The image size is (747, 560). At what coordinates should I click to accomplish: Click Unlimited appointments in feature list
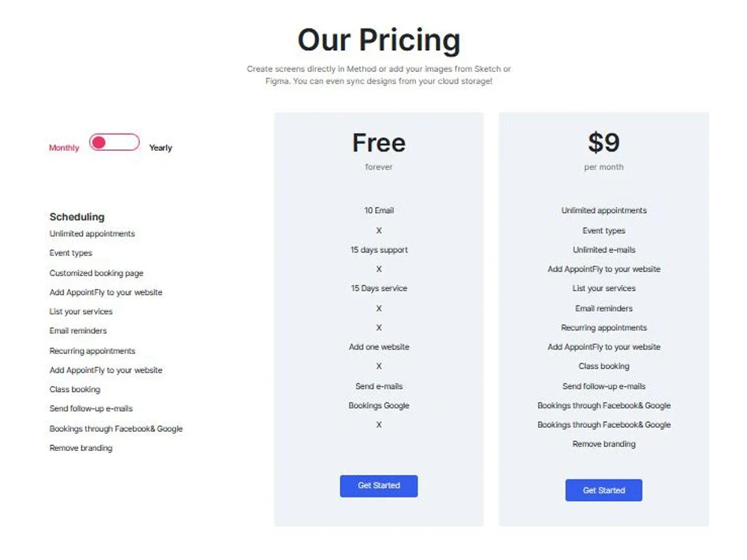click(92, 233)
